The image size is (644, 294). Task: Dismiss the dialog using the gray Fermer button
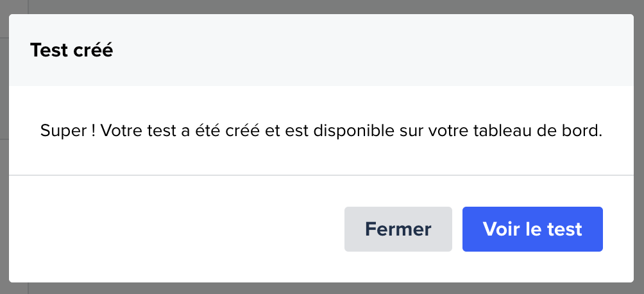point(398,229)
